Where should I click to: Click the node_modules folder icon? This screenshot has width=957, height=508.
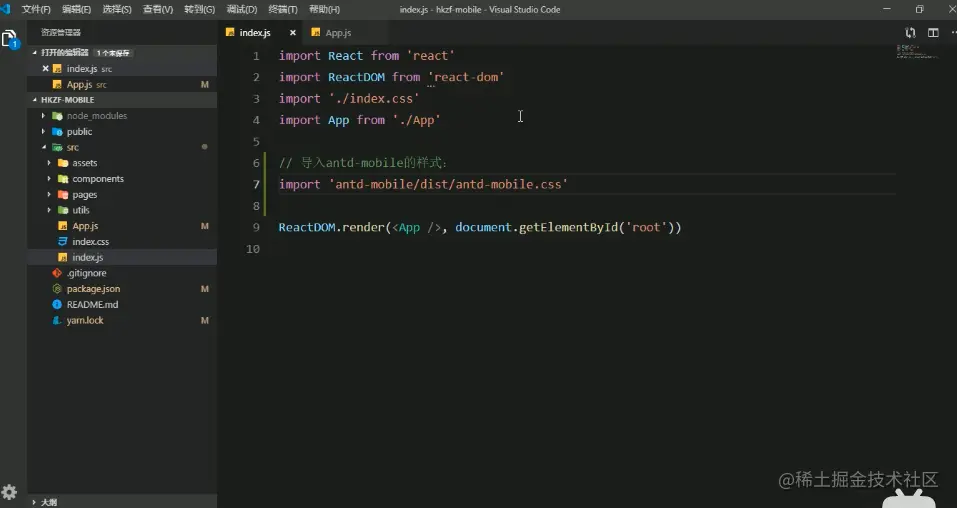[57, 115]
